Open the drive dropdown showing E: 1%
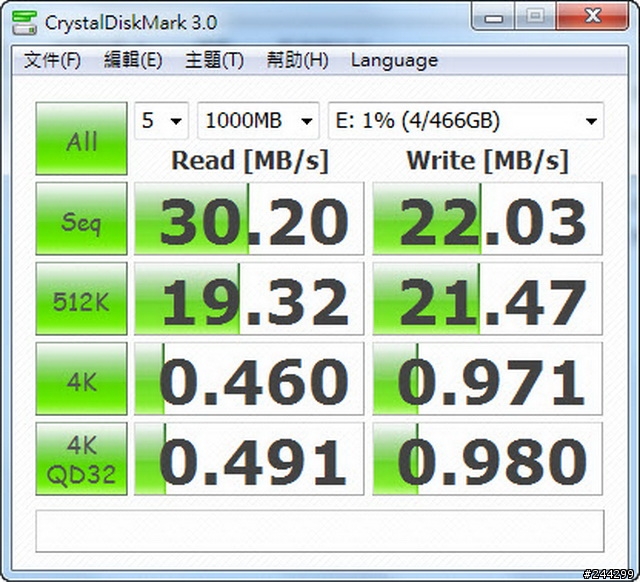The height and width of the screenshot is (582, 640). click(466, 121)
